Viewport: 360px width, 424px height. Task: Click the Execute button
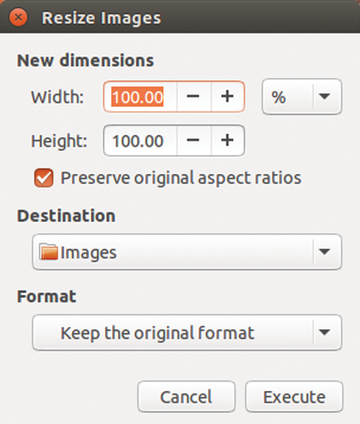294,397
